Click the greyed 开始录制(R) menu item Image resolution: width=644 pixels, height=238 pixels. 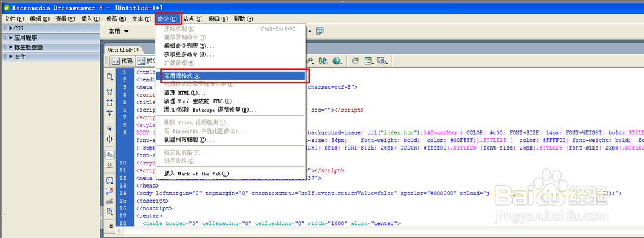(x=231, y=29)
